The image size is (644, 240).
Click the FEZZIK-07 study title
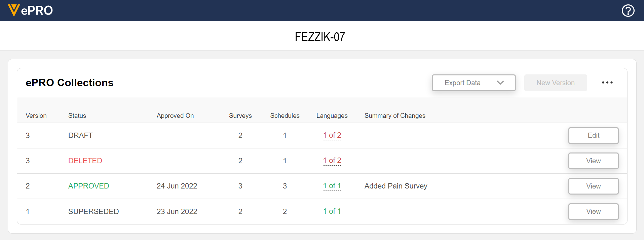pyautogui.click(x=320, y=37)
